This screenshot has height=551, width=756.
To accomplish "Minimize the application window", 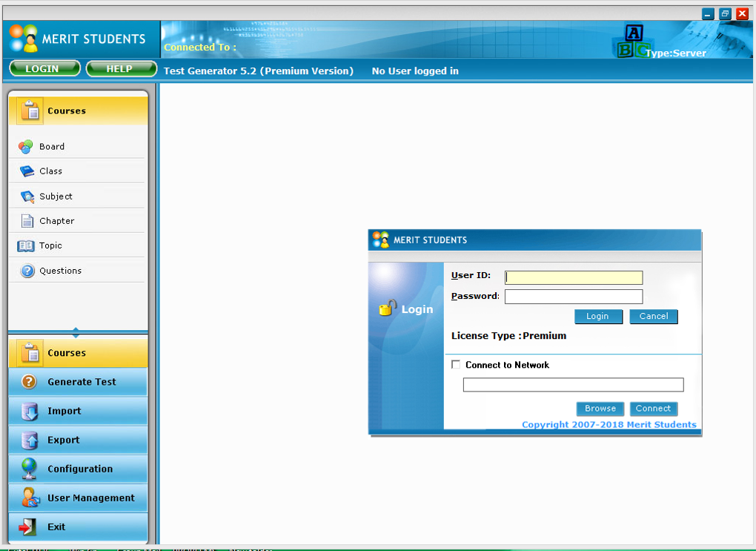I will [708, 14].
